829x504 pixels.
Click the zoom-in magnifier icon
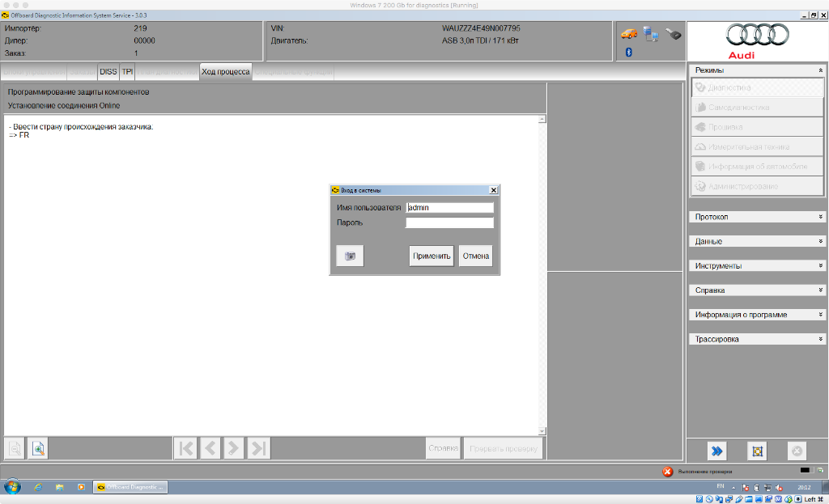[38, 448]
